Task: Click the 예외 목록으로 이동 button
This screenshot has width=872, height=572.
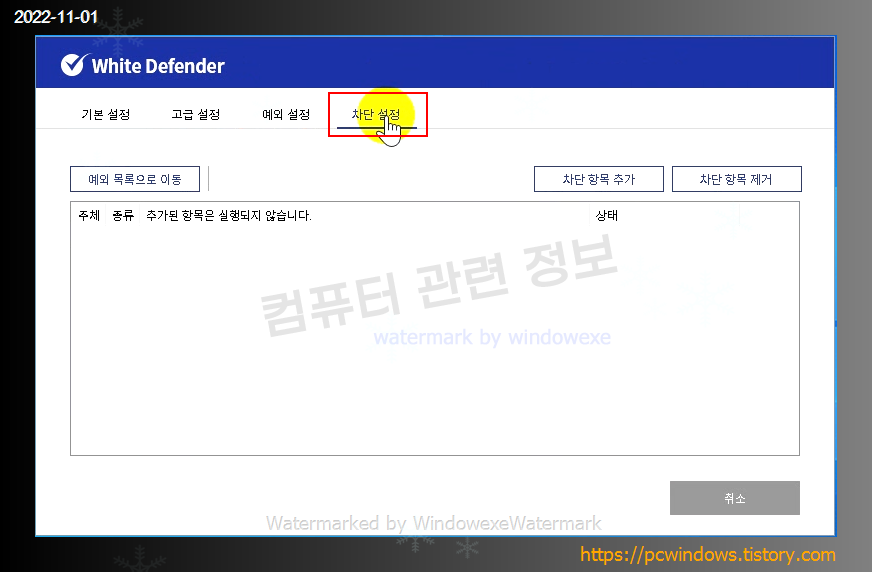Action: click(x=135, y=179)
